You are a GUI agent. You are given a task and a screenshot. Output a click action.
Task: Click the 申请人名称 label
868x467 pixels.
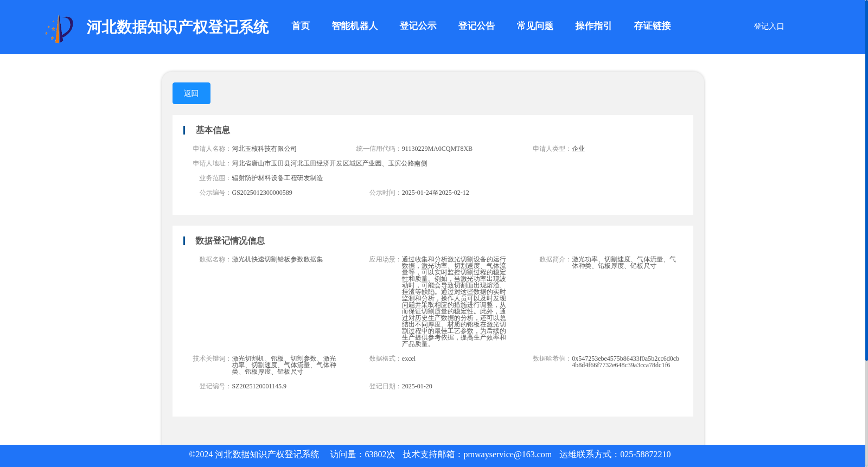[212, 149]
